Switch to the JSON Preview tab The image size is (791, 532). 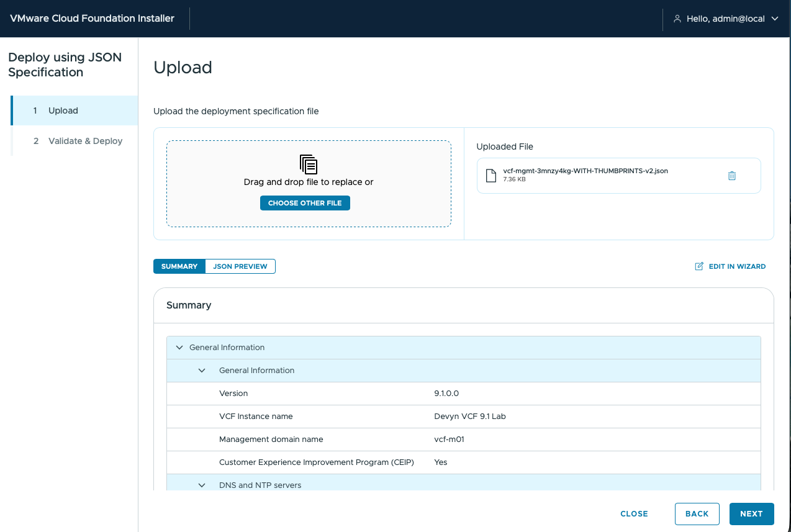click(240, 266)
